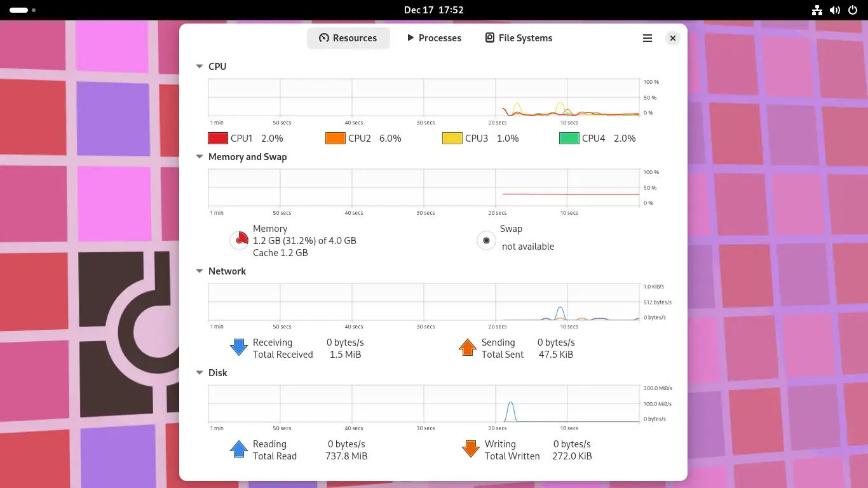The image size is (868, 488).
Task: Click the orange Sending up-arrow icon
Action: (467, 347)
